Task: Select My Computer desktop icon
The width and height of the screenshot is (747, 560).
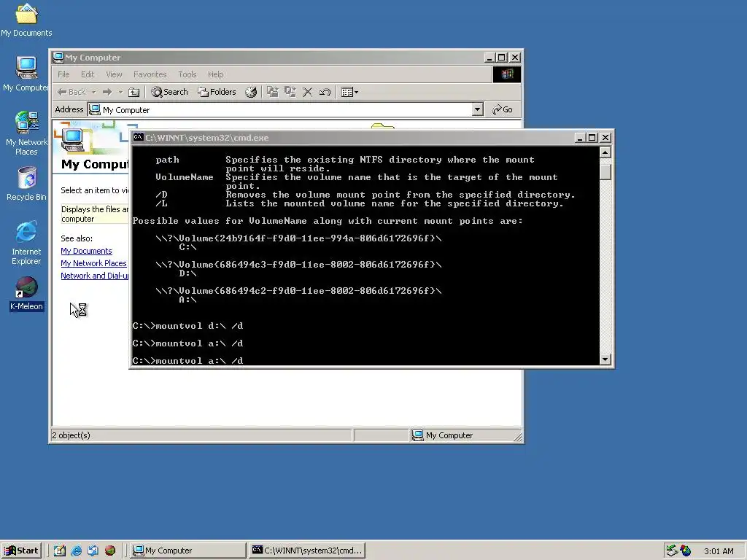Action: point(26,74)
